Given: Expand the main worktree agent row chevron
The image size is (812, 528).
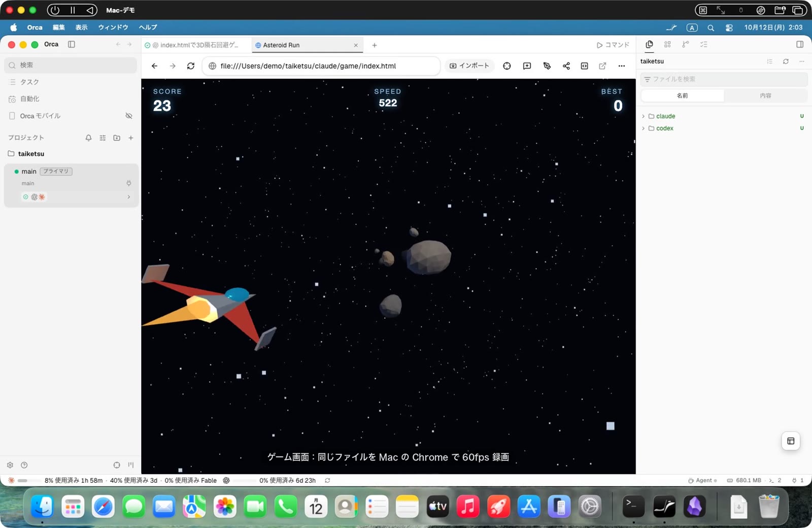Looking at the screenshot, I should click(128, 197).
